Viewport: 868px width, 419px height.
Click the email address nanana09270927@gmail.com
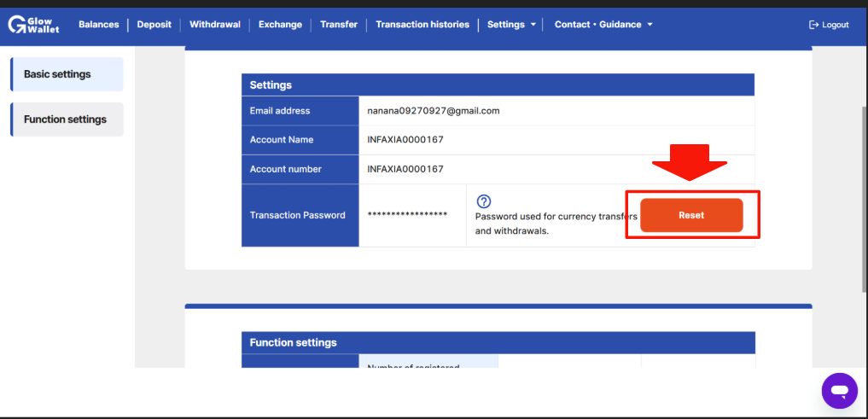[x=434, y=111]
